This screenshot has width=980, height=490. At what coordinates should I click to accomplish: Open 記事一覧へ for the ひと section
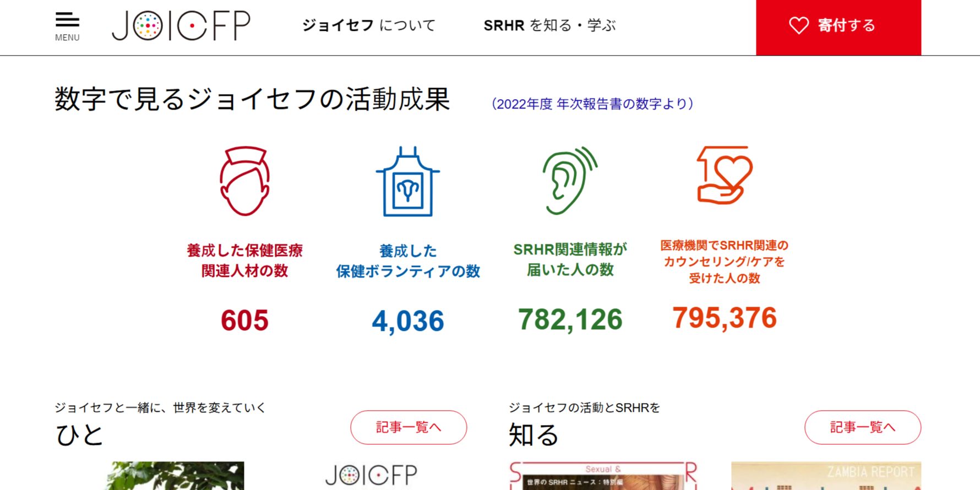(x=409, y=427)
